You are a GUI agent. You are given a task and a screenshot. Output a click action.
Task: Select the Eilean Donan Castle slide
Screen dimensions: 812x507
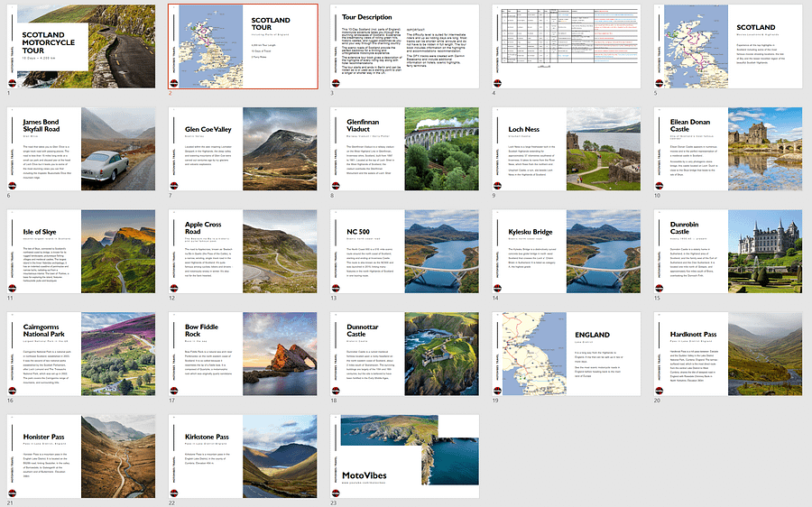point(728,149)
